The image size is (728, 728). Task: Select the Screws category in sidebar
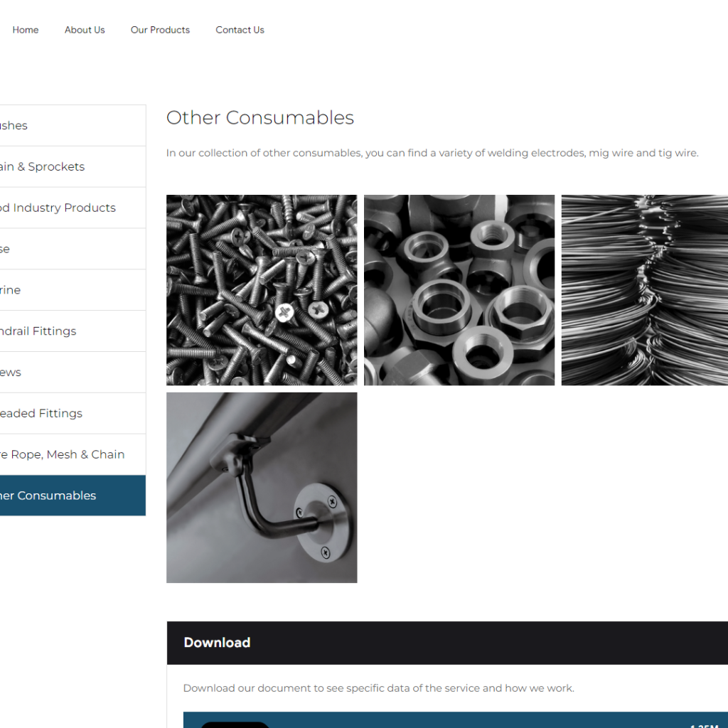(73, 373)
